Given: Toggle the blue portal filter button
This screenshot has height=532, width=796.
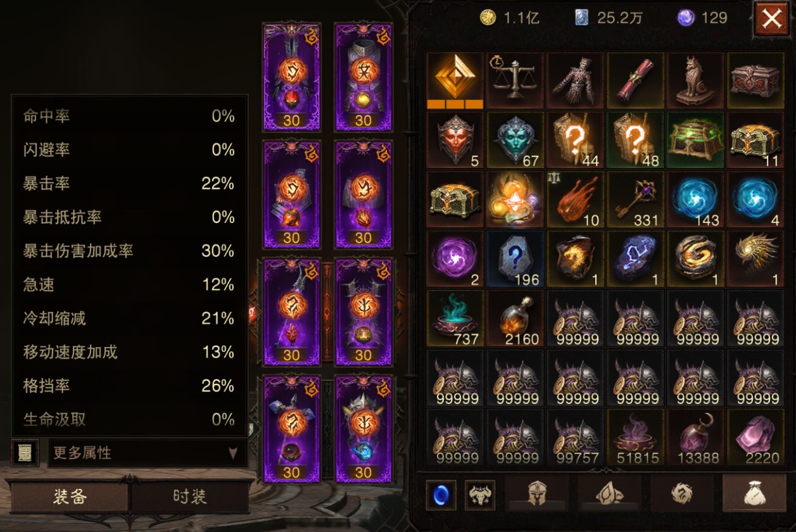Looking at the screenshot, I should (x=441, y=494).
